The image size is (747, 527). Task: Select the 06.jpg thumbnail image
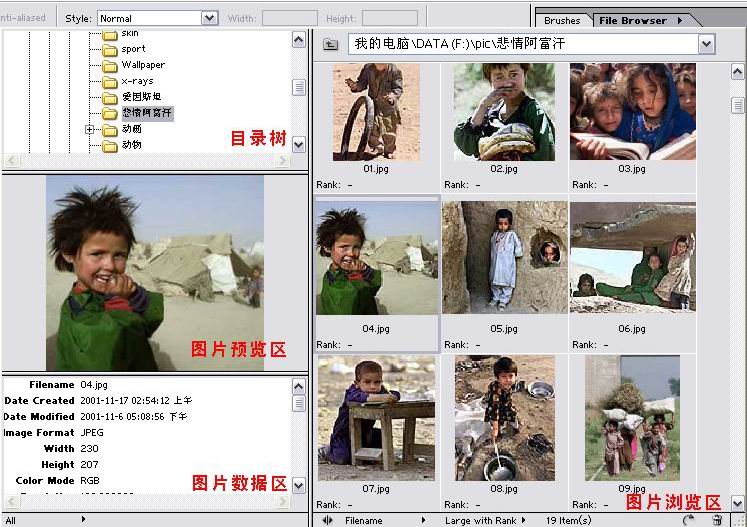633,257
